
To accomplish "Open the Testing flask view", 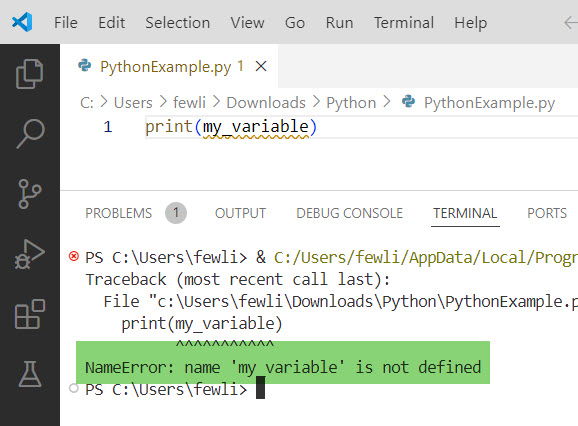I will click(x=29, y=374).
